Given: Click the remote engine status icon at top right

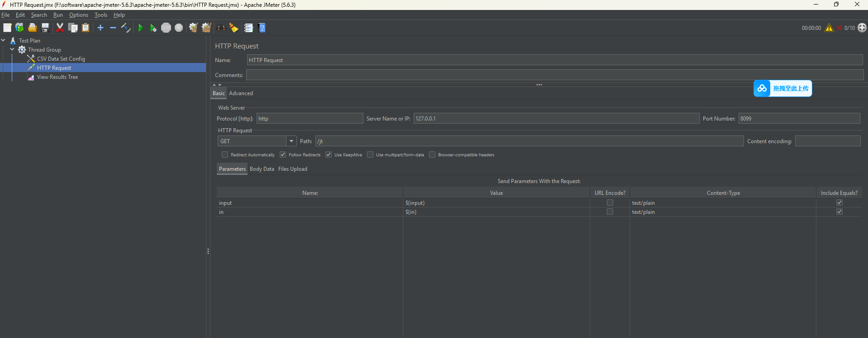Looking at the screenshot, I should click(x=862, y=28).
